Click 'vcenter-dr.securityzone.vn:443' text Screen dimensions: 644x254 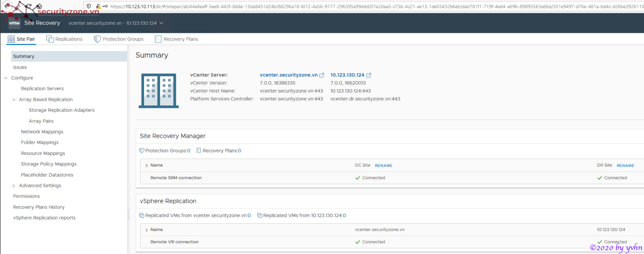point(365,99)
